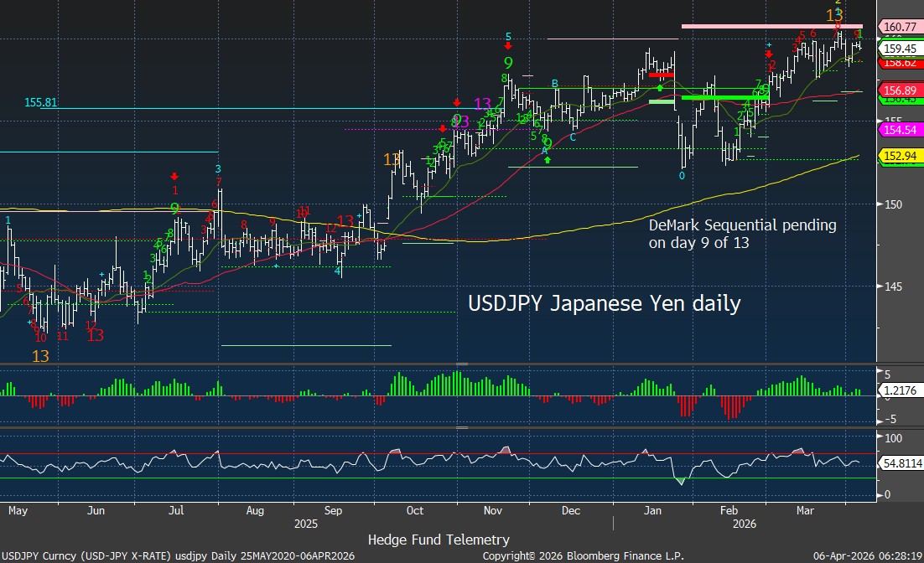Click the Oct label on time axis
The width and height of the screenshot is (924, 563).
pyautogui.click(x=414, y=509)
